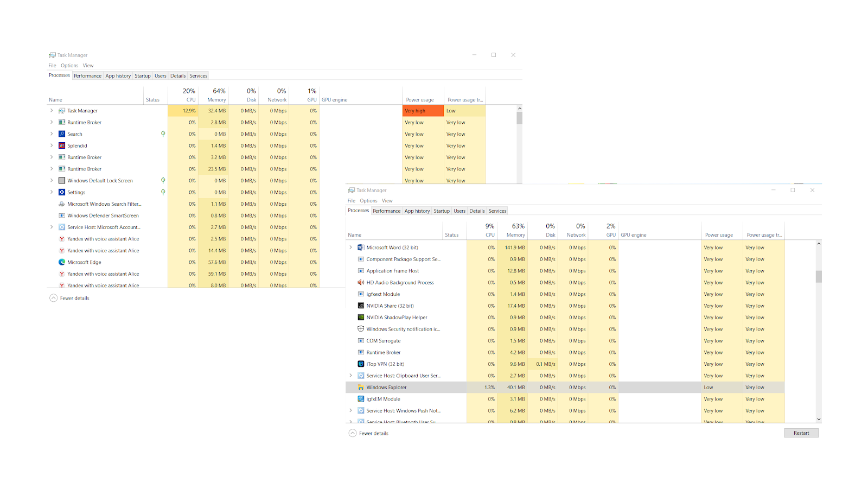
Task: Click the front window scrollbar down arrow
Action: [819, 419]
